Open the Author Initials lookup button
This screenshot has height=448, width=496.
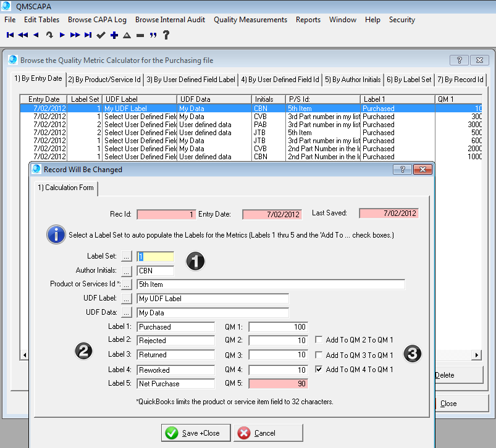127,270
